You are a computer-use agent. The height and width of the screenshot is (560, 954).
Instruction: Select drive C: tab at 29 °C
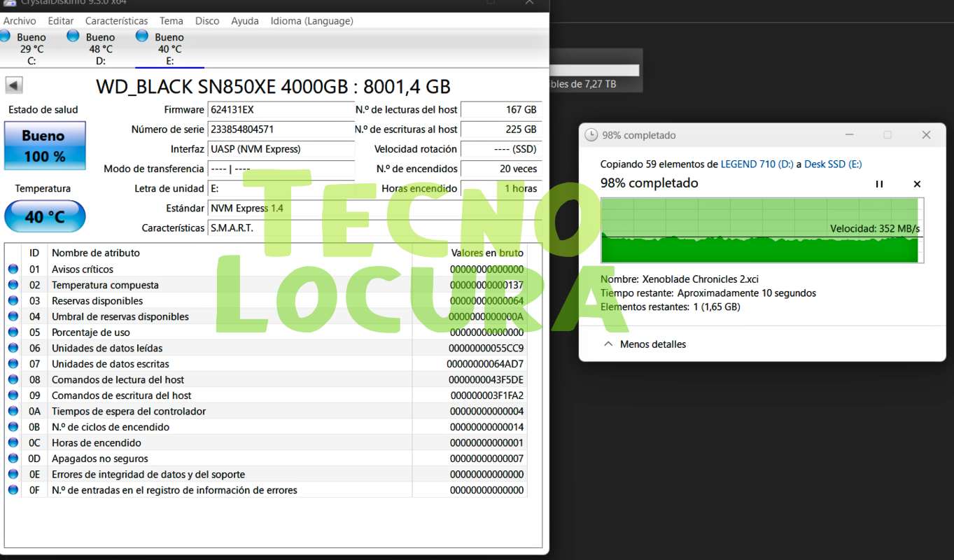[27, 48]
